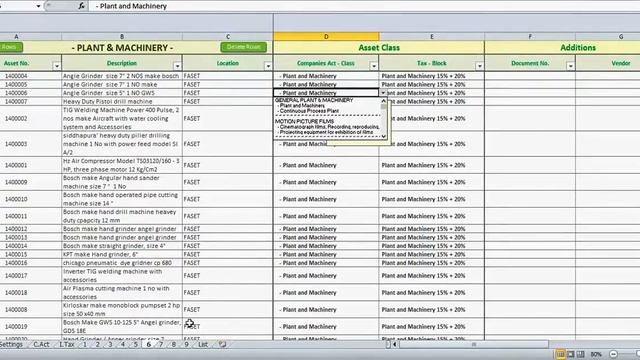Viewport: 640px width, 360px height.
Task: Click the 80% zoom level
Action: tap(596, 354)
